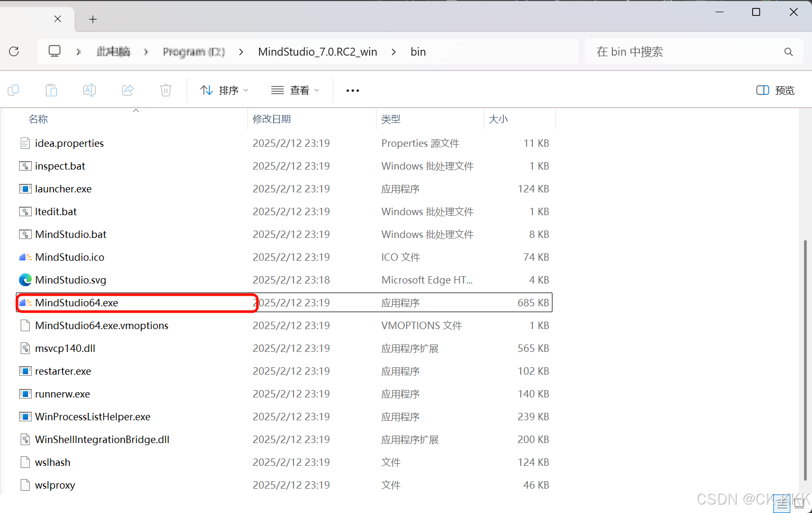Click the delete trash icon in toolbar
This screenshot has width=812, height=513.
point(166,91)
